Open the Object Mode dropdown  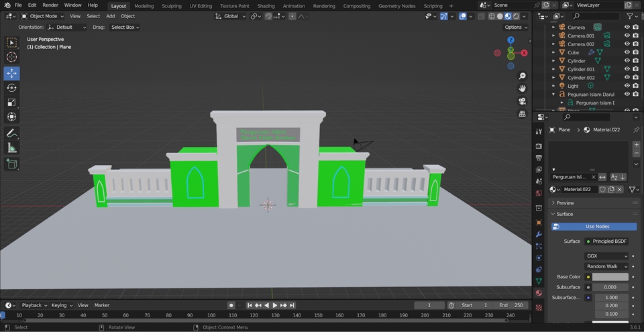tap(43, 16)
